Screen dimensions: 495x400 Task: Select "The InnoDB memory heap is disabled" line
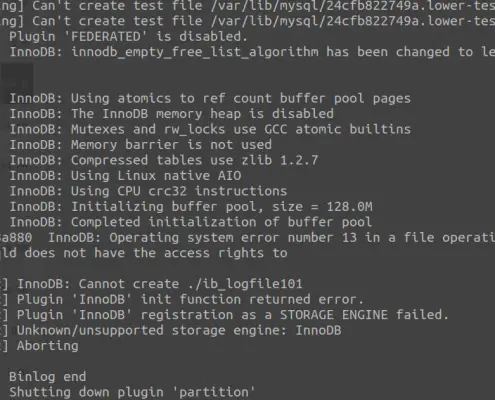[171, 114]
